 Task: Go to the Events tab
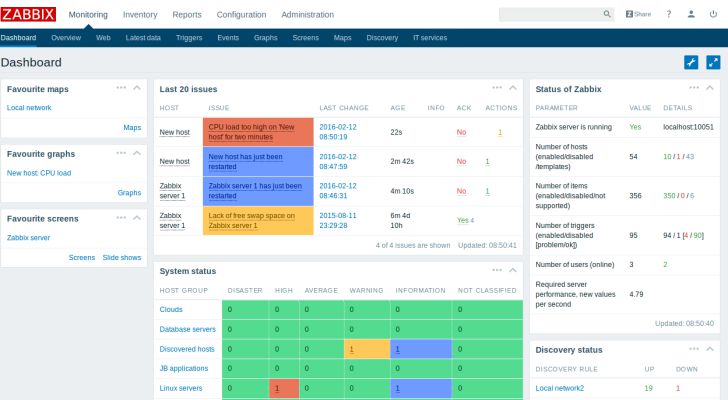point(228,38)
